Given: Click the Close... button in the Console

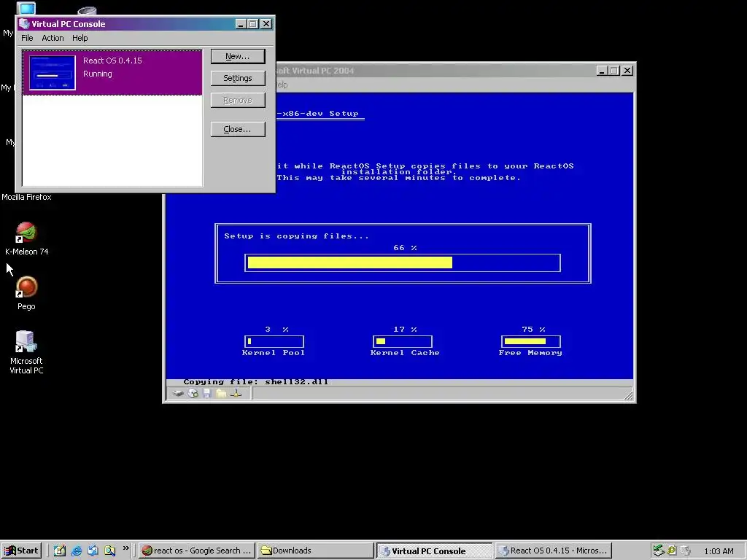Looking at the screenshot, I should pyautogui.click(x=238, y=129).
